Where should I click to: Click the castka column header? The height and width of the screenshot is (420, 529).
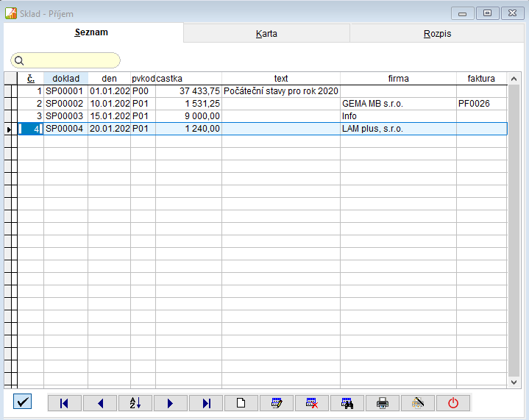click(188, 79)
